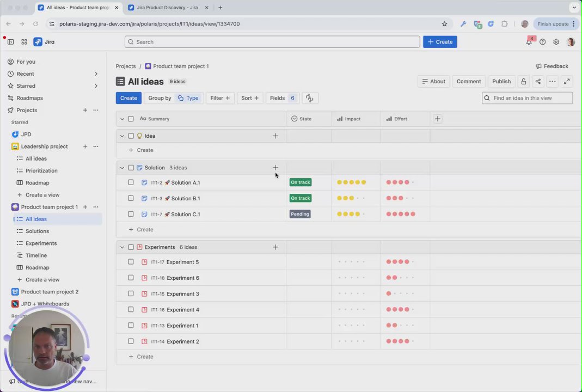Click the On track state of Solution A.1

coord(301,182)
